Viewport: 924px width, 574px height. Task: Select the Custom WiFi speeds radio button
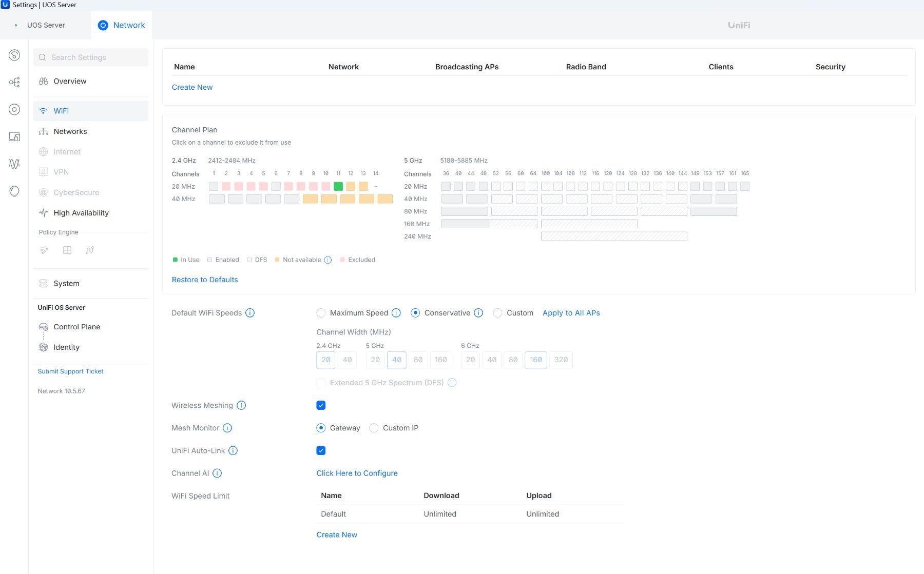[497, 313]
